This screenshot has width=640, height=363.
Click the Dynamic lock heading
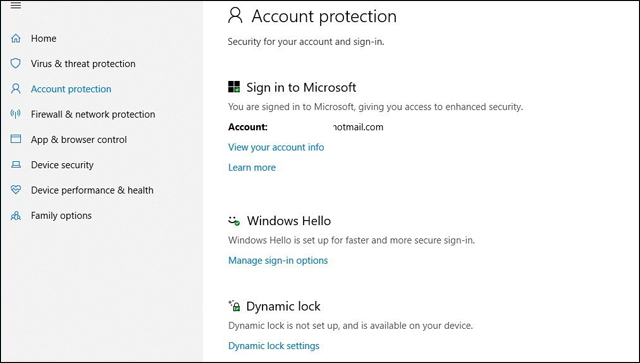point(283,306)
